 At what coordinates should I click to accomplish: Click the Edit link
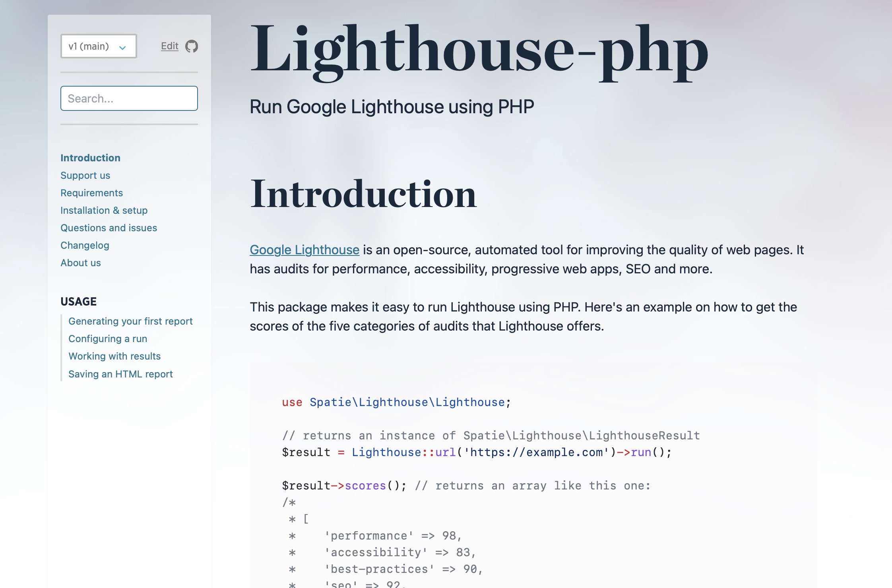[169, 46]
